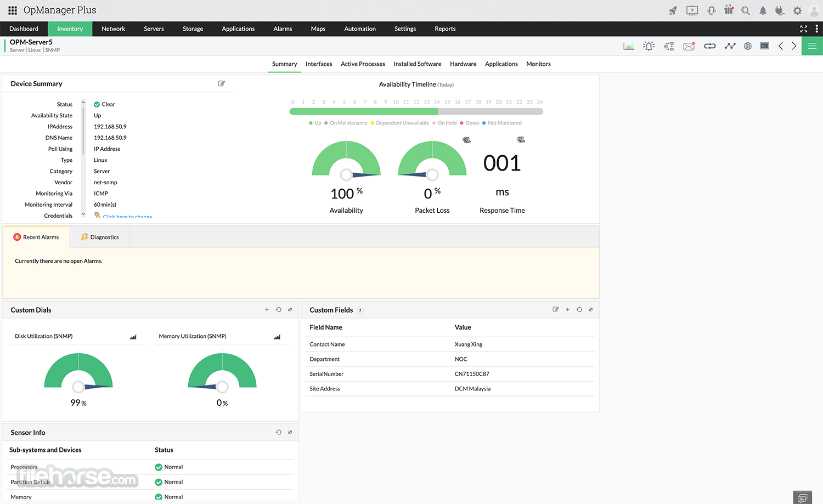Open the notifications bell in header
Viewport: 823px width, 504px height.
[x=763, y=10]
